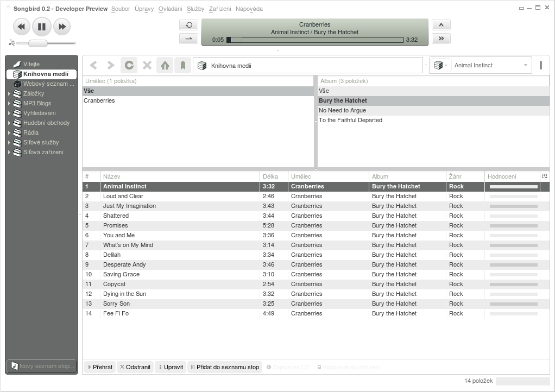Viewport: 555px width, 392px height.
Task: Open the Služby menu
Action: (x=195, y=9)
